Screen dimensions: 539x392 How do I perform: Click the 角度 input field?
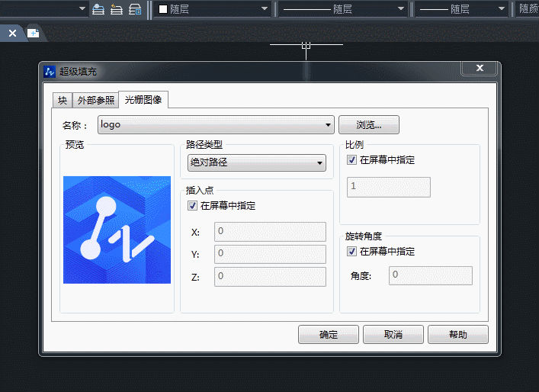coord(430,275)
